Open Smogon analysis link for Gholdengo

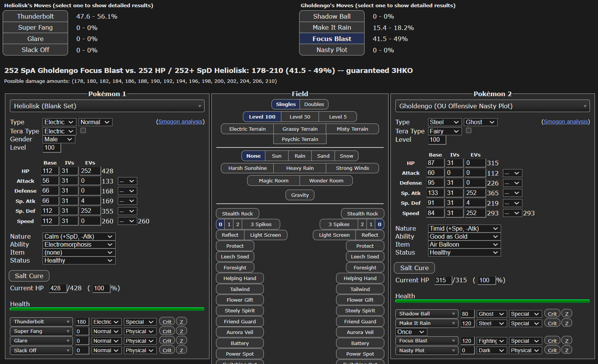click(566, 122)
